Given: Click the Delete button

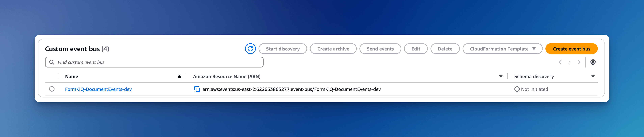Looking at the screenshot, I should (445, 49).
